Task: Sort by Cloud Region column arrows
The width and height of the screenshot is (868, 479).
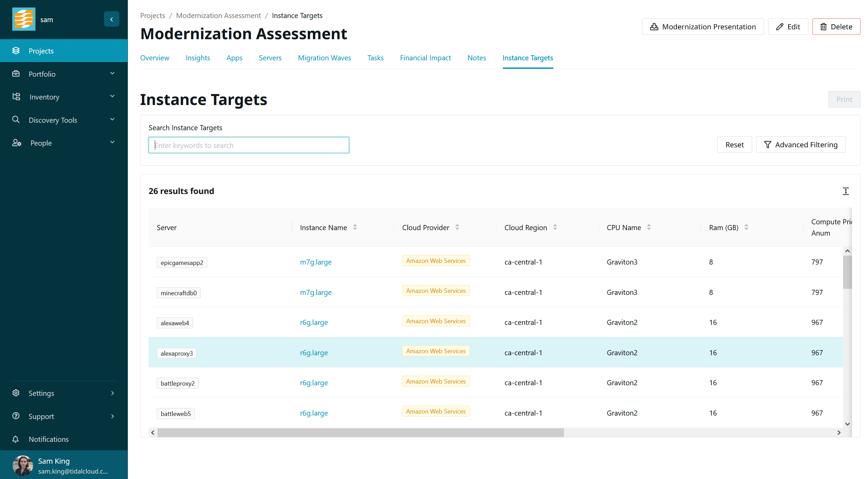Action: [x=555, y=227]
